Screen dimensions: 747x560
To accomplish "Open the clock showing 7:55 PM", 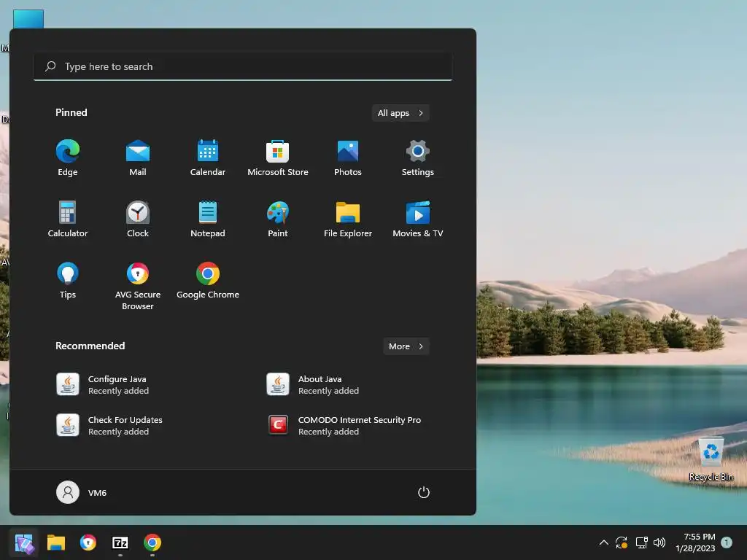I will 695,542.
